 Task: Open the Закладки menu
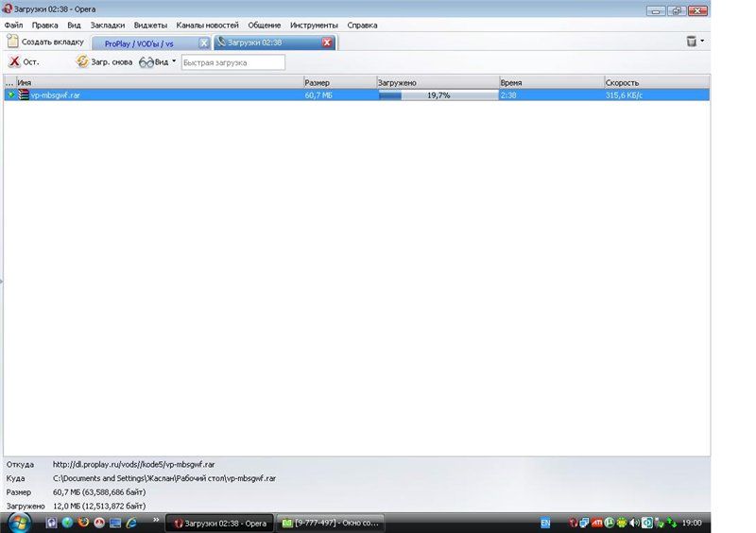click(108, 26)
